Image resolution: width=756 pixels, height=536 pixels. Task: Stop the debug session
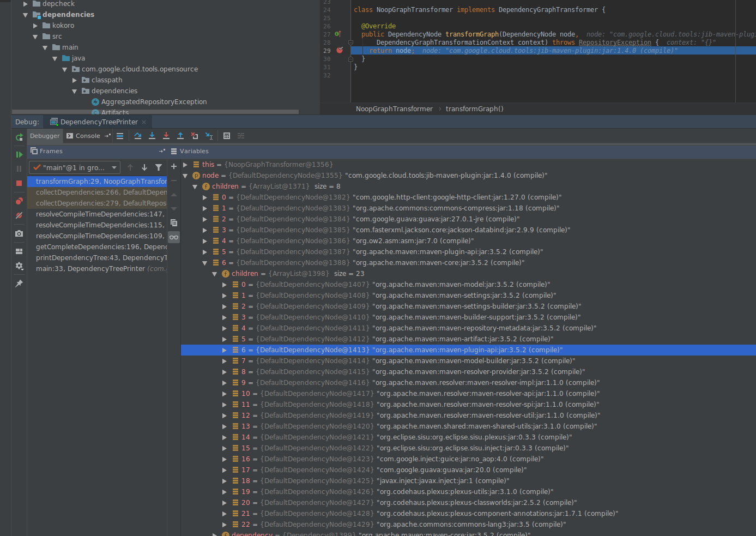tap(19, 182)
